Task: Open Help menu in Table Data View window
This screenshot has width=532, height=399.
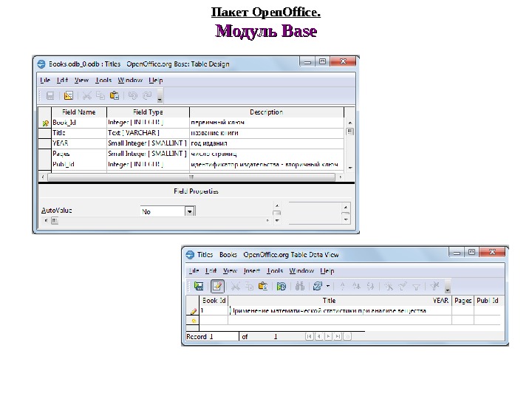Action: coord(327,270)
